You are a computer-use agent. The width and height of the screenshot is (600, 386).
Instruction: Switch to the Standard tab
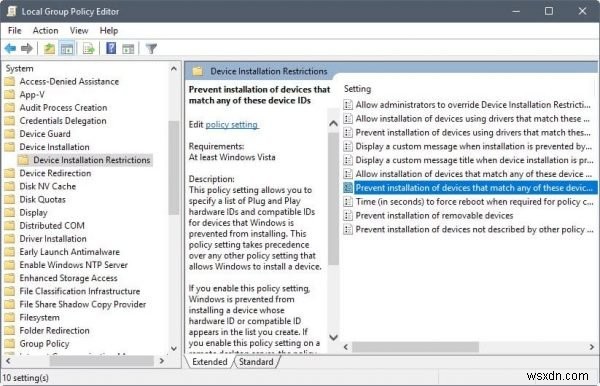click(x=256, y=362)
